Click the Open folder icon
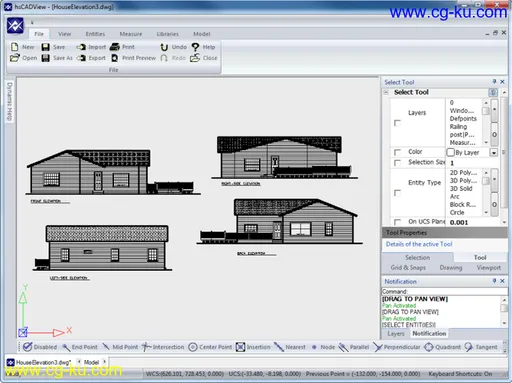 (14, 58)
